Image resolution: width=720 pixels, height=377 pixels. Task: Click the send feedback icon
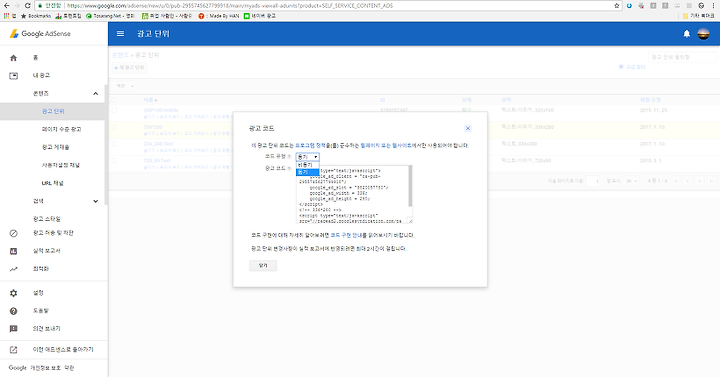pyautogui.click(x=13, y=329)
